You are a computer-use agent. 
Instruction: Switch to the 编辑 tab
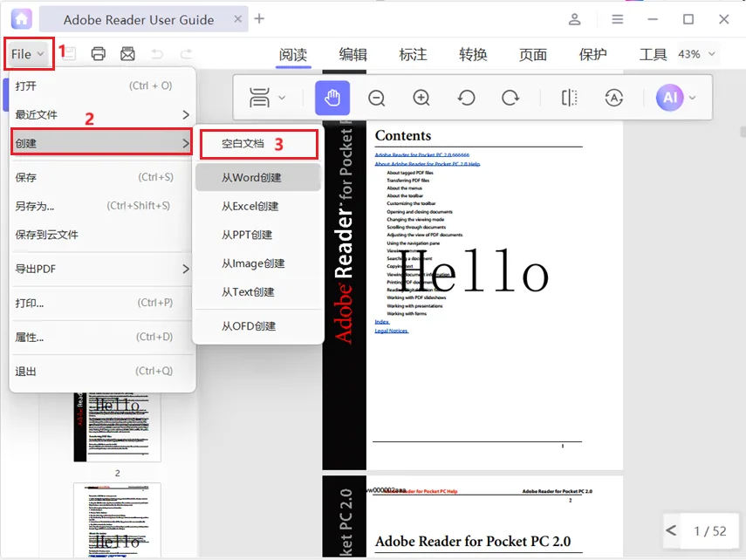[353, 55]
